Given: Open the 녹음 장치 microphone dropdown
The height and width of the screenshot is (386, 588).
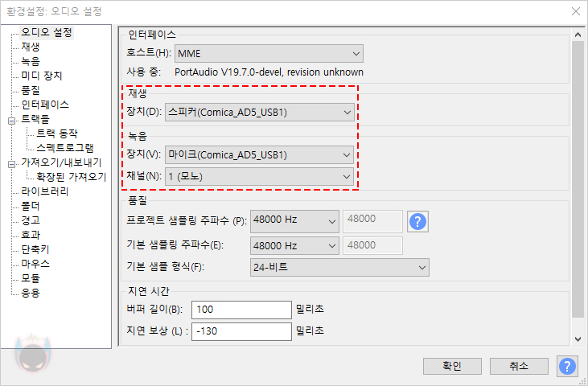Looking at the screenshot, I should (260, 154).
